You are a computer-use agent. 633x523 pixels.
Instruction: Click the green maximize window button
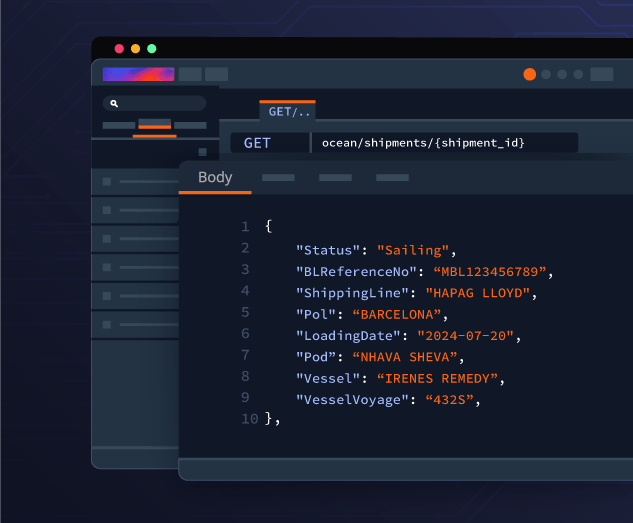[152, 48]
